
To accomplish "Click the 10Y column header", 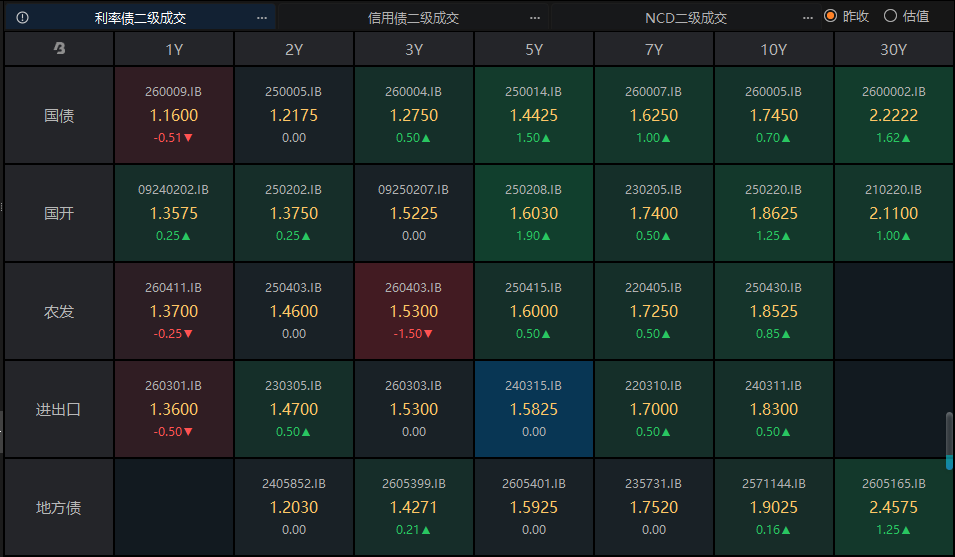I will (774, 49).
